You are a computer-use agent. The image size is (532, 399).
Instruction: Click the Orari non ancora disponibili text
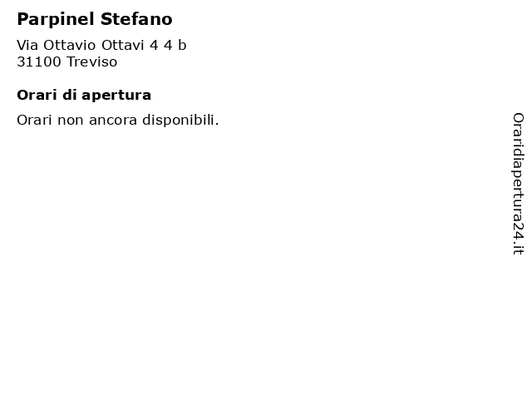(118, 120)
